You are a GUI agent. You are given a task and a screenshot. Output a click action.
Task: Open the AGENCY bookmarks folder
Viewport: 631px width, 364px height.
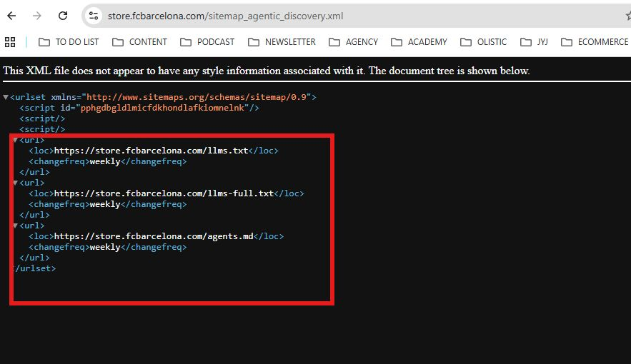tap(353, 42)
